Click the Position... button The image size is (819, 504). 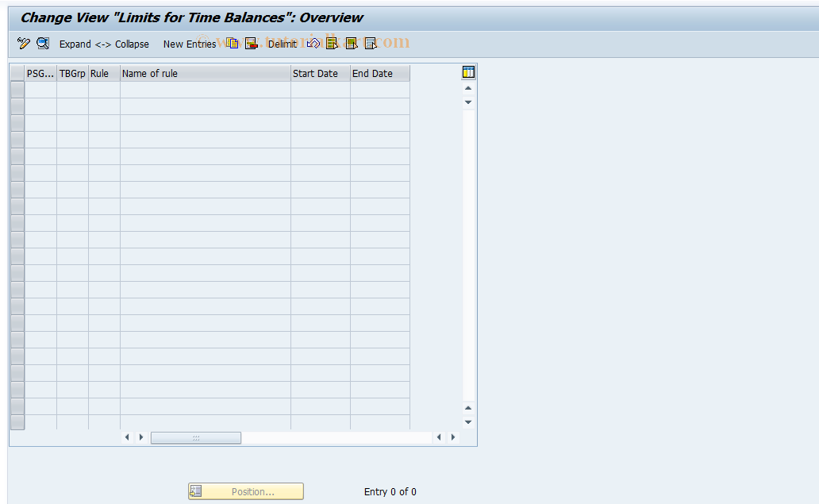[246, 491]
